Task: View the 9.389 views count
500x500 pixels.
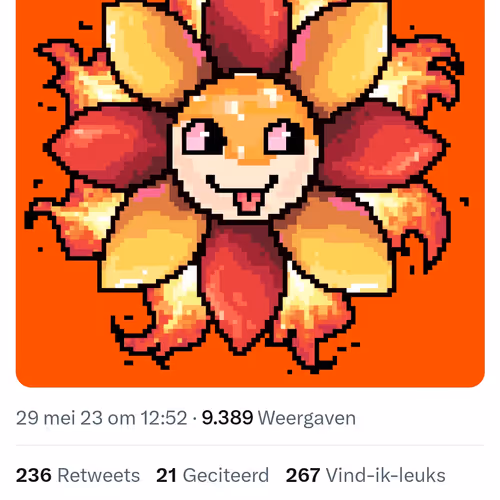Action: 227,418
